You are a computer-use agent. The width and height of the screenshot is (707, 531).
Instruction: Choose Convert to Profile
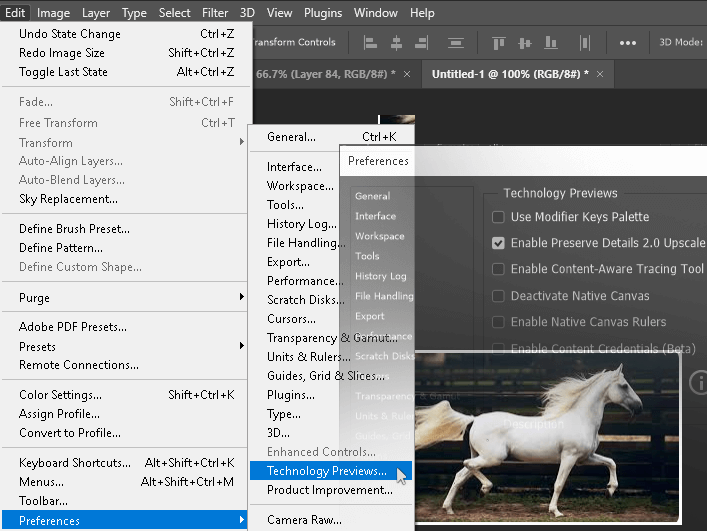pyautogui.click(x=126, y=433)
